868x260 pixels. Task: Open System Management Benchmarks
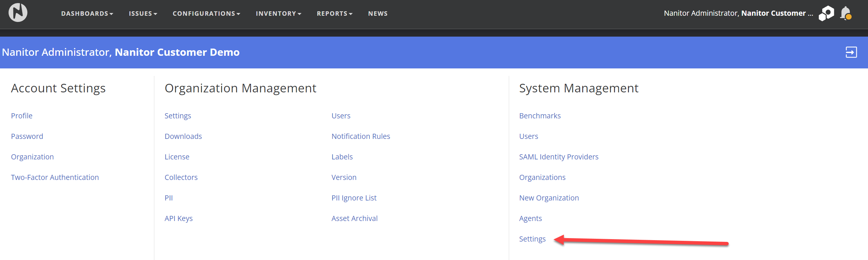pos(540,116)
